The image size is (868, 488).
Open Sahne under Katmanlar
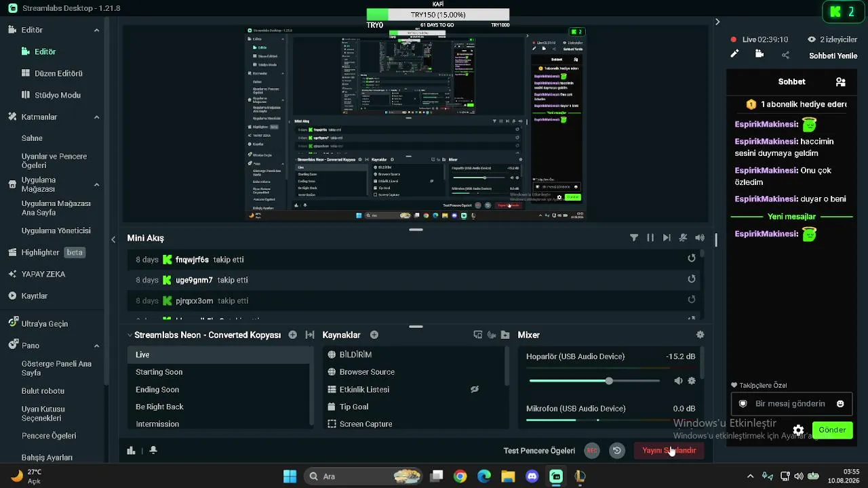pyautogui.click(x=32, y=138)
